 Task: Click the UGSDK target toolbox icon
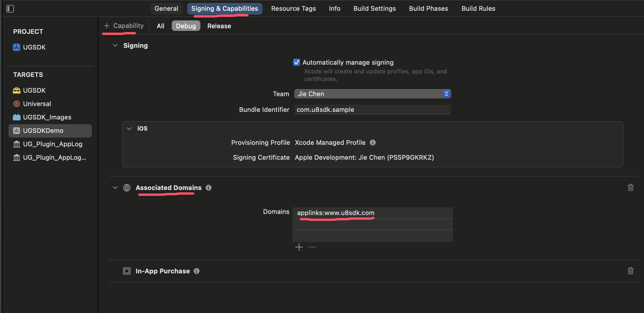coord(17,90)
